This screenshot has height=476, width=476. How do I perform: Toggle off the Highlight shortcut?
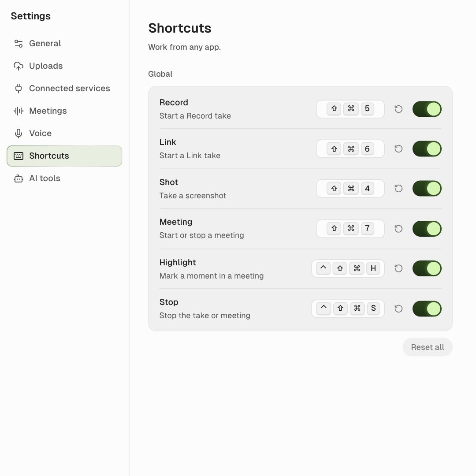pos(427,268)
